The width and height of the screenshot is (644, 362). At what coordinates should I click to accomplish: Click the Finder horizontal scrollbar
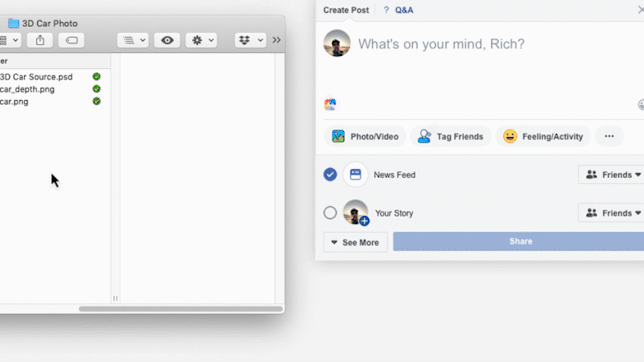point(181,309)
